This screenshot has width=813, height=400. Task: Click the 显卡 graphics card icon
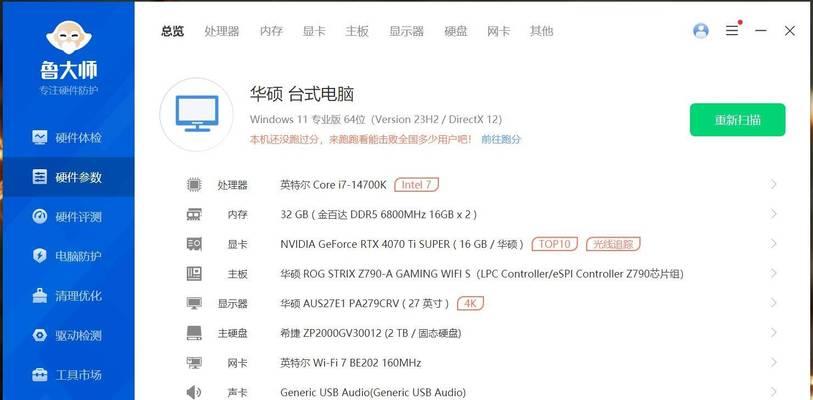(194, 243)
